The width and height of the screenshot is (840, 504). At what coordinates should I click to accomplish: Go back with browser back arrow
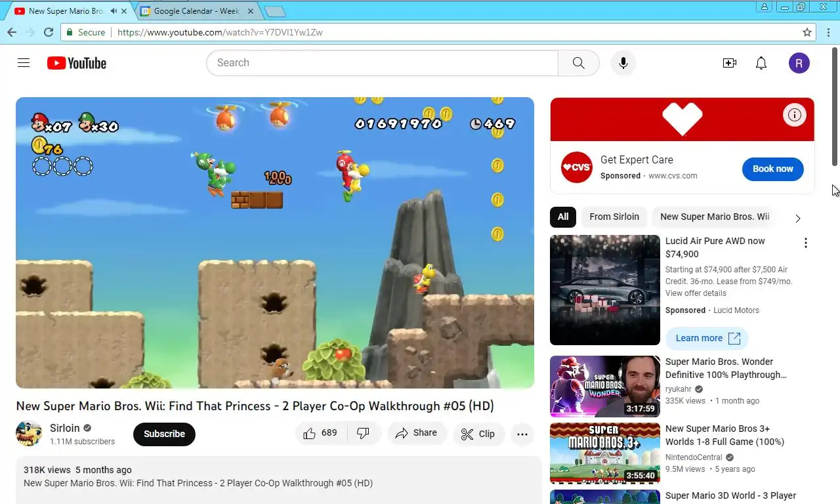click(12, 32)
